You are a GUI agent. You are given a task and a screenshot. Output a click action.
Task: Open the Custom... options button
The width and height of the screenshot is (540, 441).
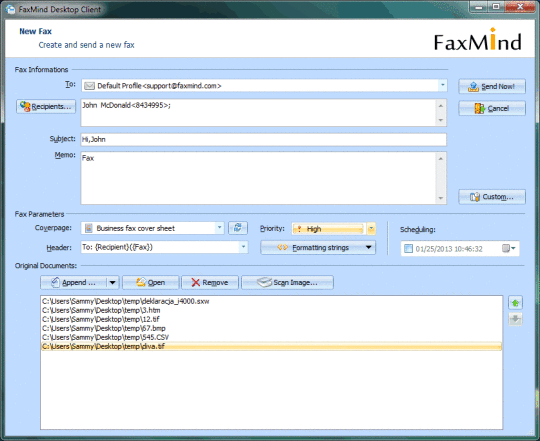coord(492,197)
